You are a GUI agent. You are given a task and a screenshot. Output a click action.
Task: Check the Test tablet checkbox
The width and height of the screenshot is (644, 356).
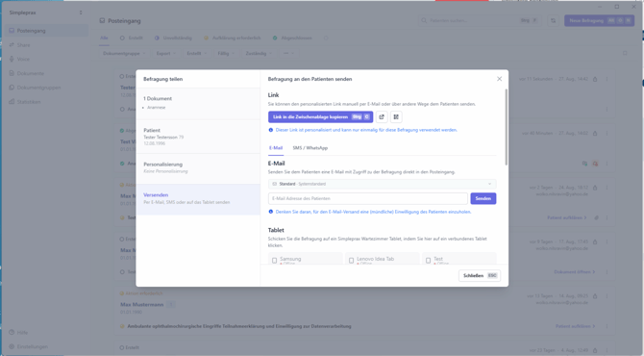(428, 260)
